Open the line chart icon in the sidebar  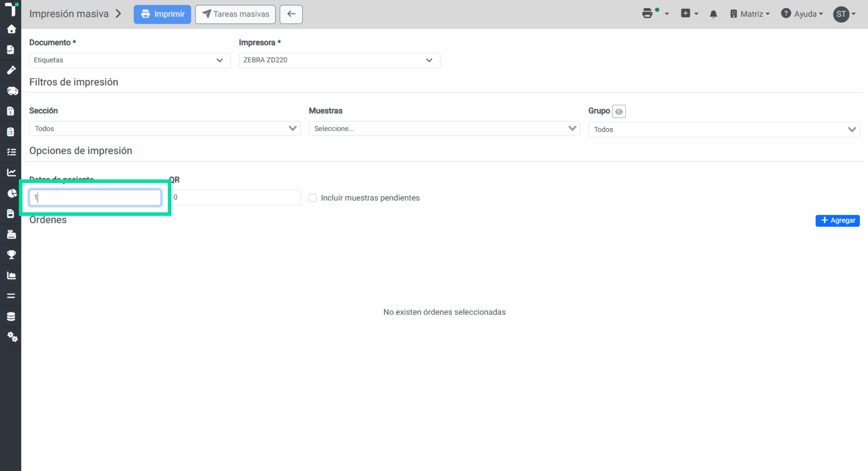[11, 172]
